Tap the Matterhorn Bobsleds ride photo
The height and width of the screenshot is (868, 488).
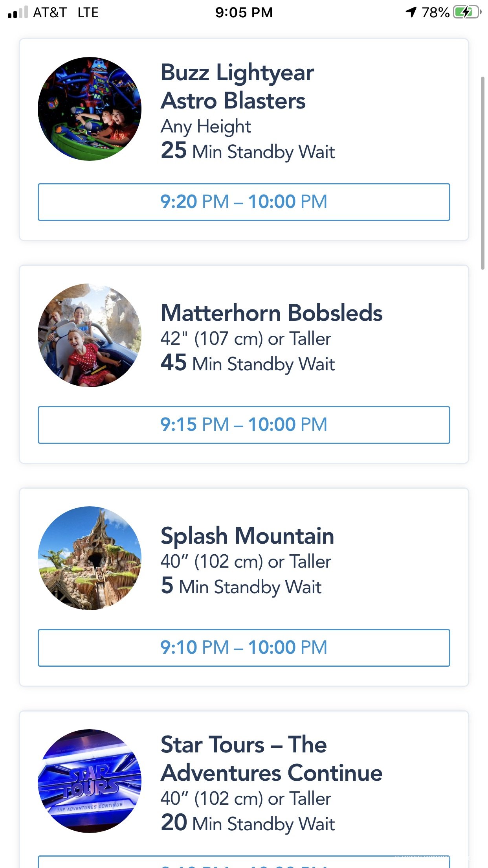pyautogui.click(x=90, y=335)
